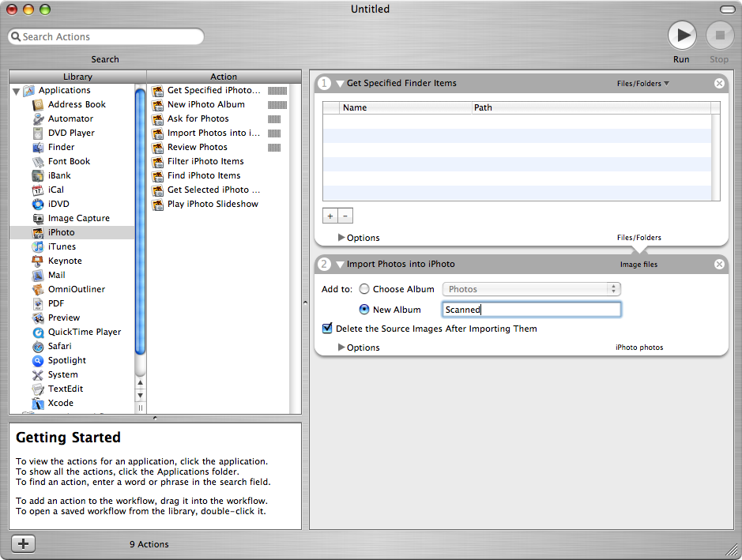Select the Get Selected iPhoto action
This screenshot has height=560, width=742.
(x=219, y=190)
